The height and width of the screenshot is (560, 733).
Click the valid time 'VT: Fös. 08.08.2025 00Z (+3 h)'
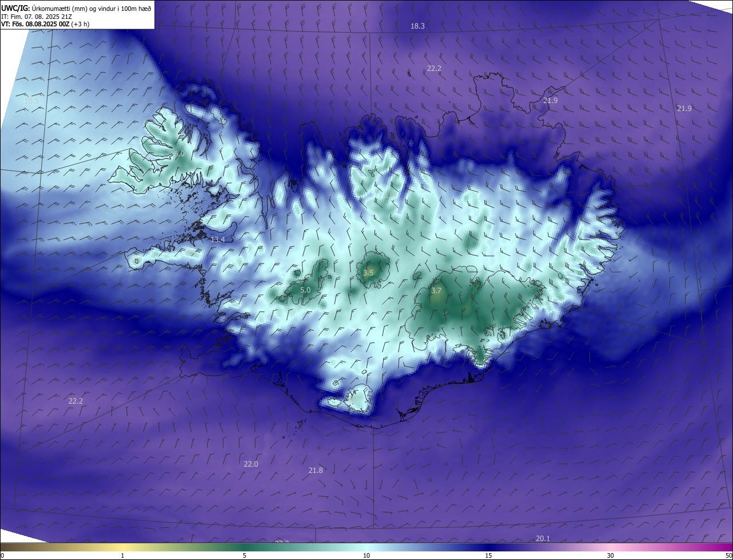[45, 24]
